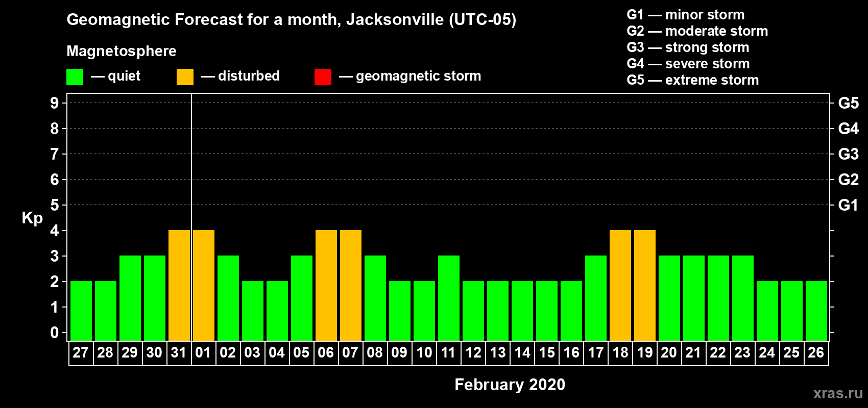Click the orange bar for date 18

[620, 285]
